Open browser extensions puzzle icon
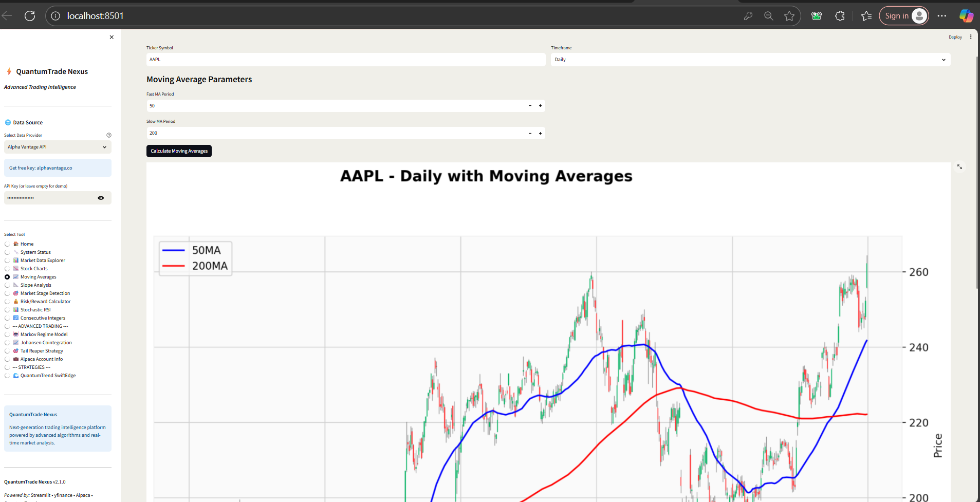980x502 pixels. (x=840, y=16)
